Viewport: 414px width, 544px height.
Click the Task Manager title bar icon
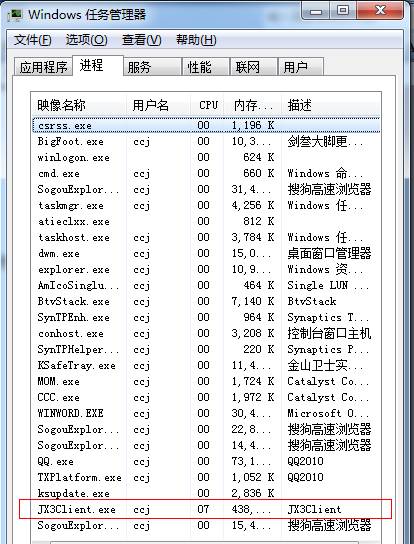tap(16, 14)
